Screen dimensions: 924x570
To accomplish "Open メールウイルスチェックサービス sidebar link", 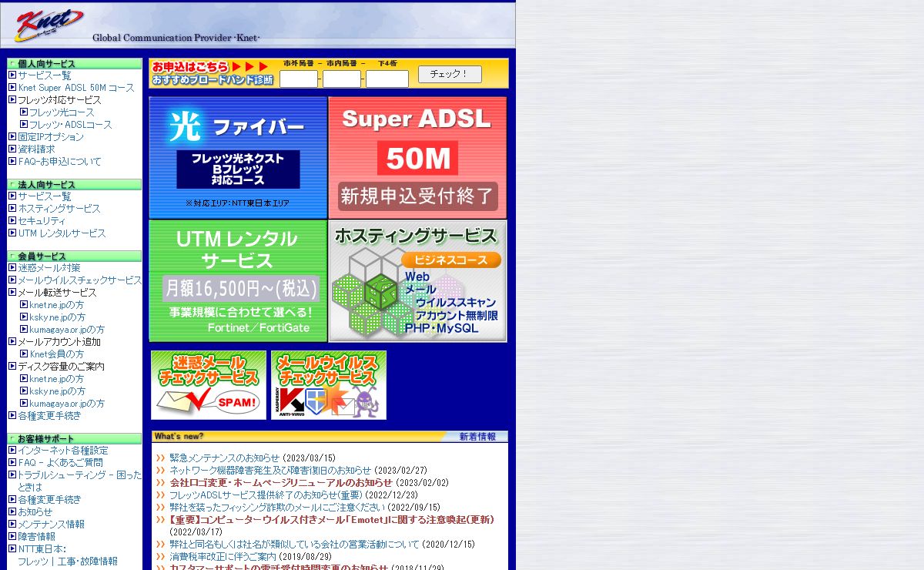I will [x=80, y=280].
